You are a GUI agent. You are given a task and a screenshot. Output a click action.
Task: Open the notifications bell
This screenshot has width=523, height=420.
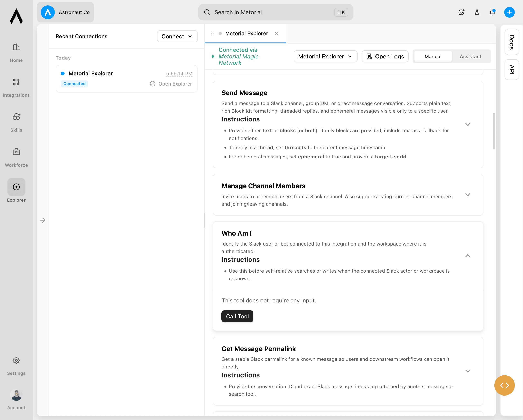(492, 12)
